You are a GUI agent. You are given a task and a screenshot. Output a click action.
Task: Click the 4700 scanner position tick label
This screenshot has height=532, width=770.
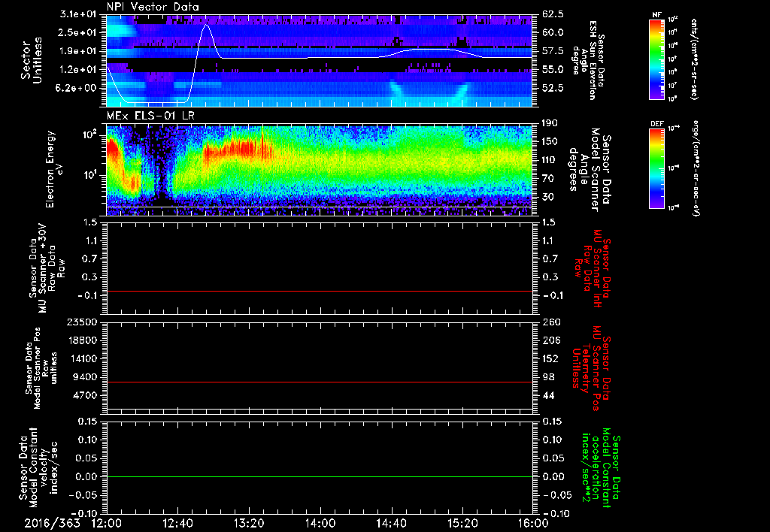tap(86, 395)
